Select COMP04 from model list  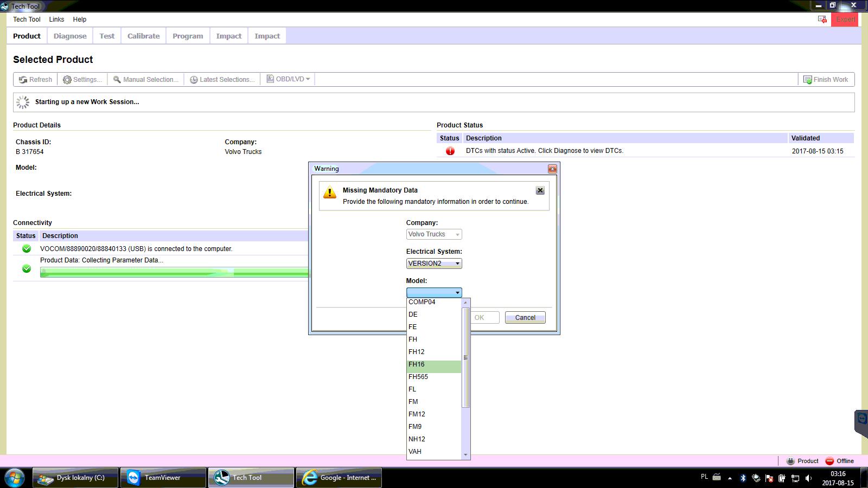pyautogui.click(x=434, y=302)
